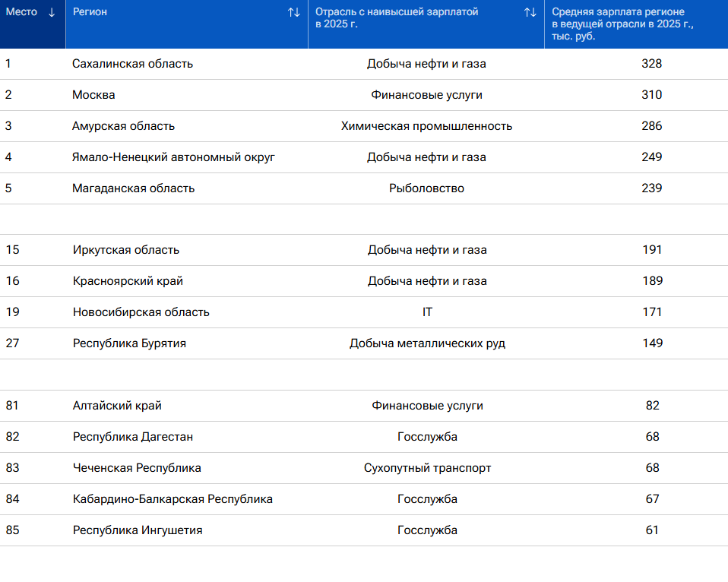Click on the Москва region cell
The height and width of the screenshot is (582, 728).
[93, 95]
